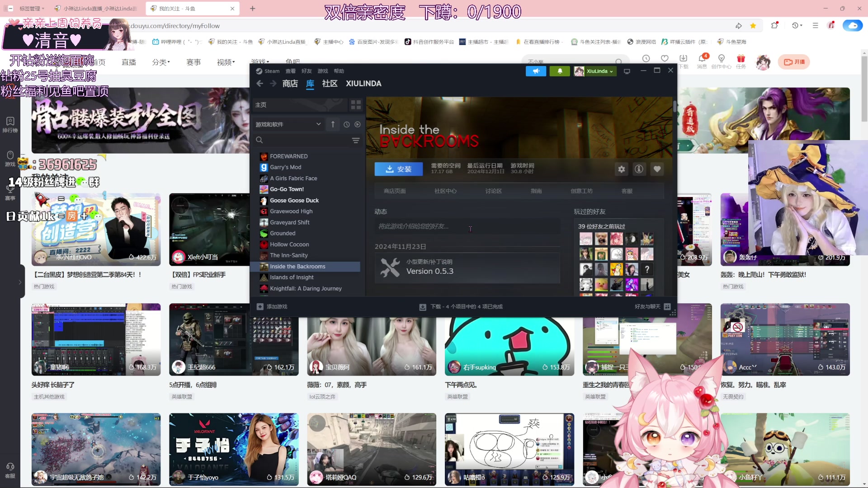Viewport: 868px width, 488px height.
Task: Open new browser tab plus button
Action: tap(253, 9)
